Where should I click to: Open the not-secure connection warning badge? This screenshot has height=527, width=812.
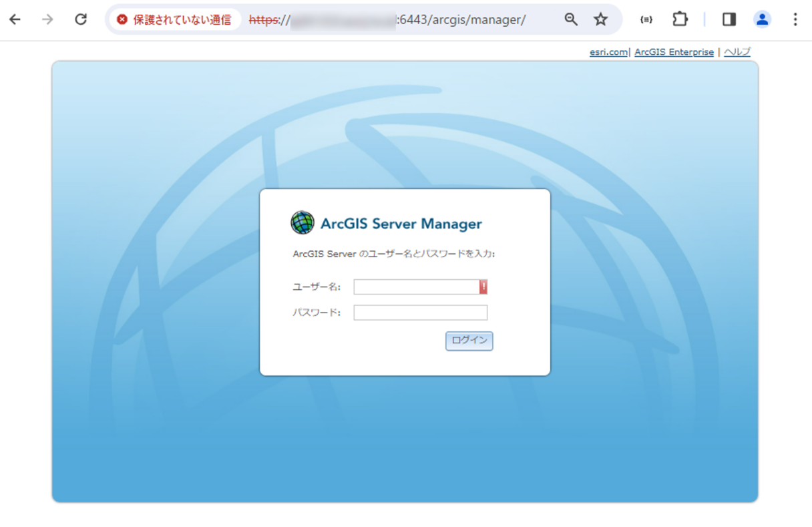click(174, 19)
